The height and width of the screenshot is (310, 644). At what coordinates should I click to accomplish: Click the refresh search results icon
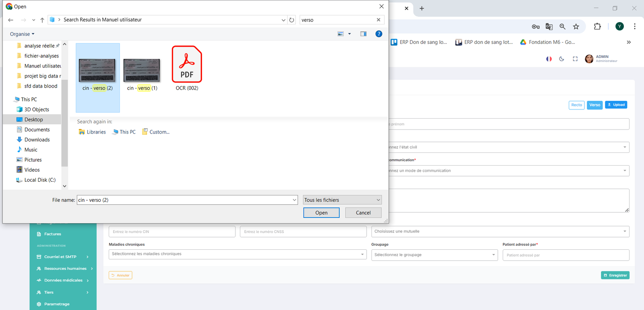(x=292, y=20)
